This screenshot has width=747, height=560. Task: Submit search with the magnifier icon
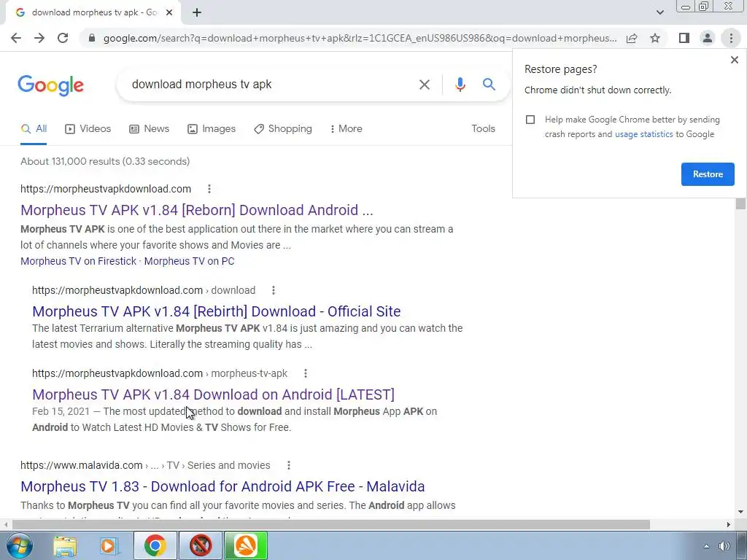click(489, 85)
